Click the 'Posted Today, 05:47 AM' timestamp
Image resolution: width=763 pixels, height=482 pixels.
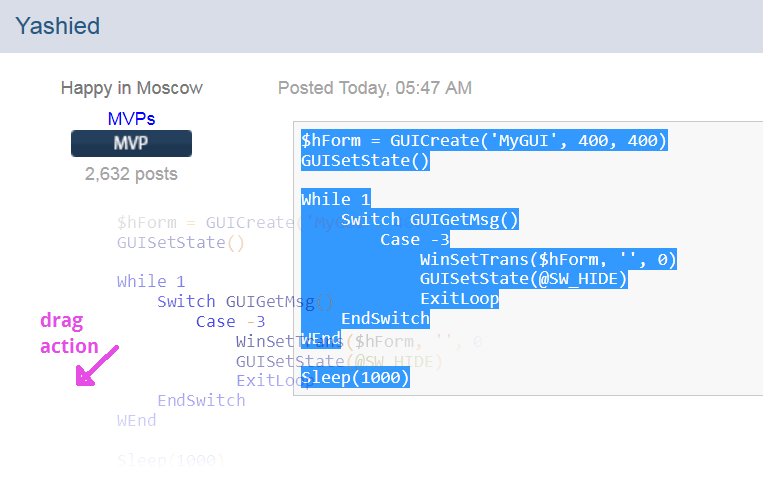375,88
